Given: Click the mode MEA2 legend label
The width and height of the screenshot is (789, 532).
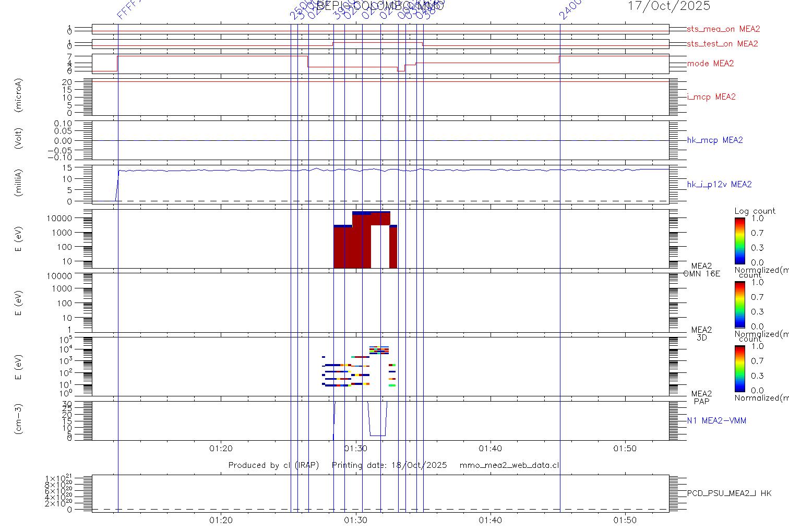Looking at the screenshot, I should coord(710,64).
